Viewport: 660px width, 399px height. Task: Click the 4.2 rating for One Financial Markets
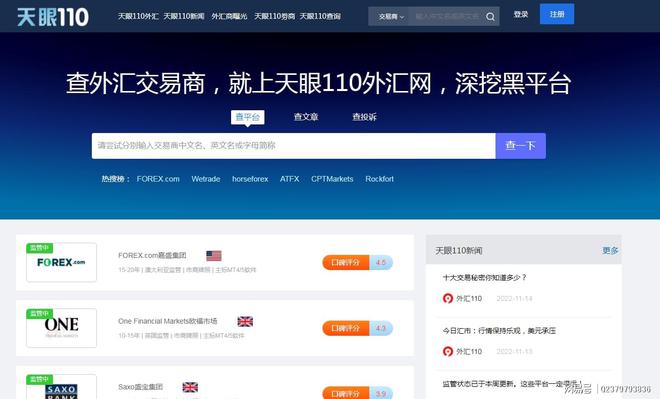coord(381,328)
